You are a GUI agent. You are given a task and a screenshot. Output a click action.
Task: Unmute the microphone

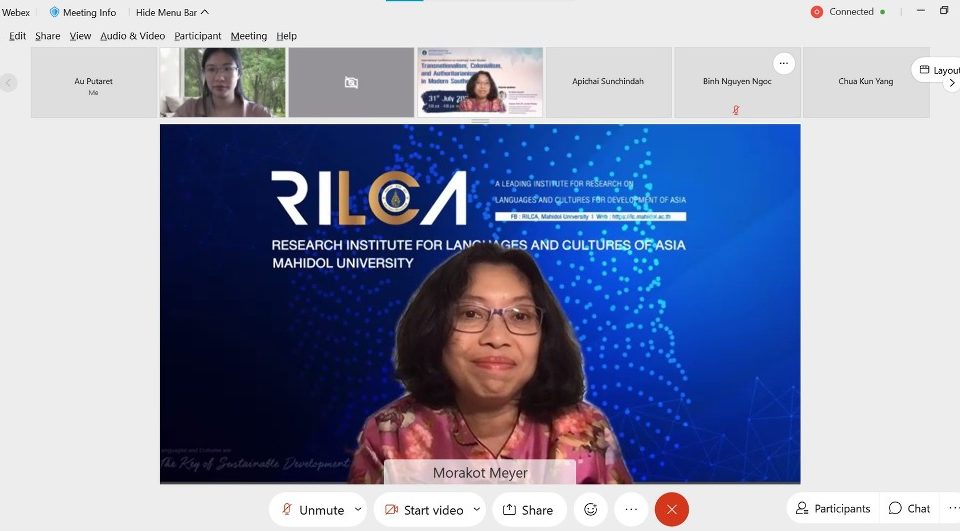click(311, 509)
